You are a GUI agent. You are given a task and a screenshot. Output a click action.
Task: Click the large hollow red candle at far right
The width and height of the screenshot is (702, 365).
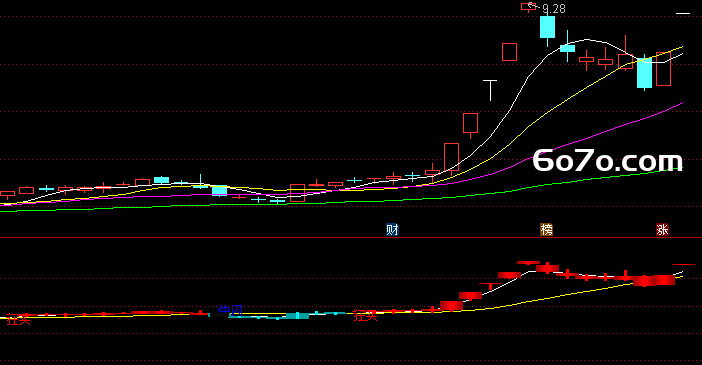pyautogui.click(x=663, y=69)
